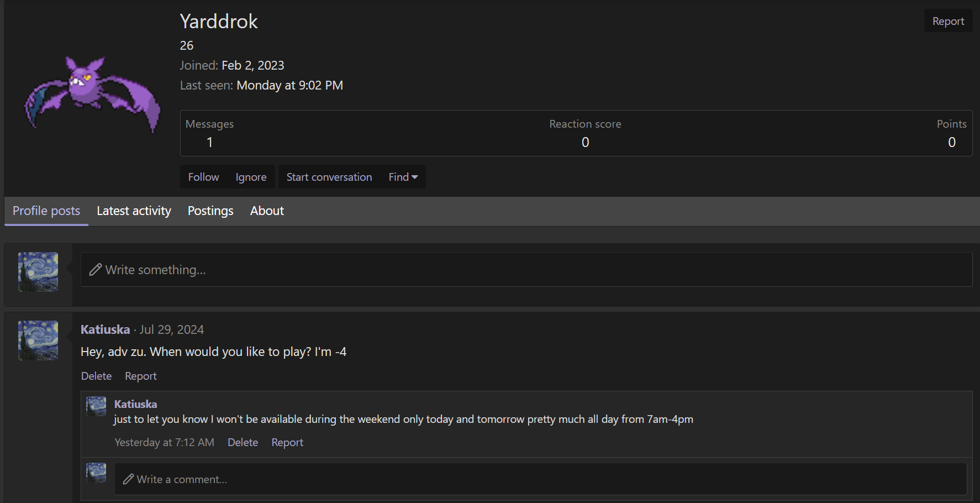Delete the Jul 29 profile post
Screen dimensions: 980x503
tap(96, 376)
